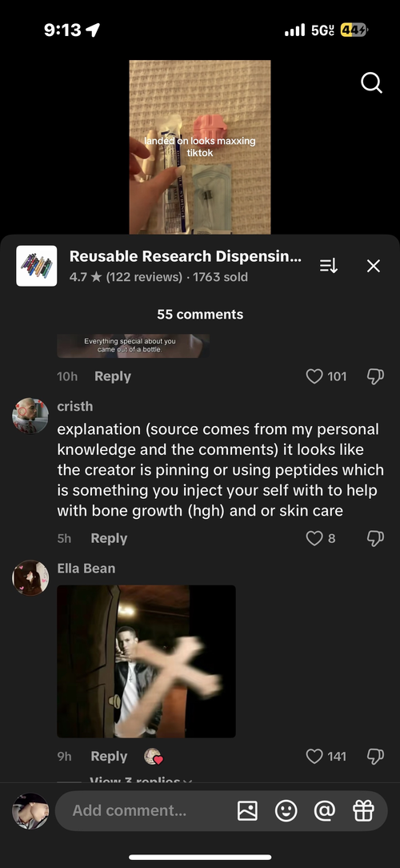Tap the search magnifier icon

coord(371,83)
